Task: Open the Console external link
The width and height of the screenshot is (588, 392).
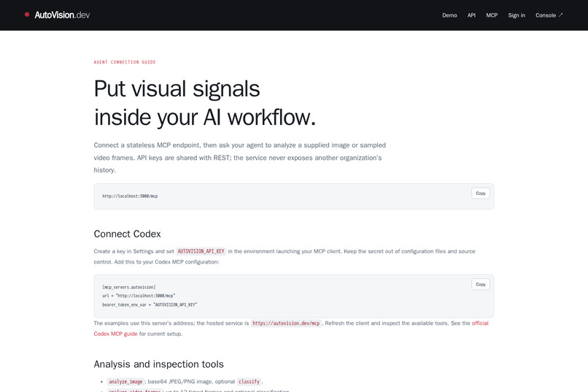Action: (x=549, y=15)
